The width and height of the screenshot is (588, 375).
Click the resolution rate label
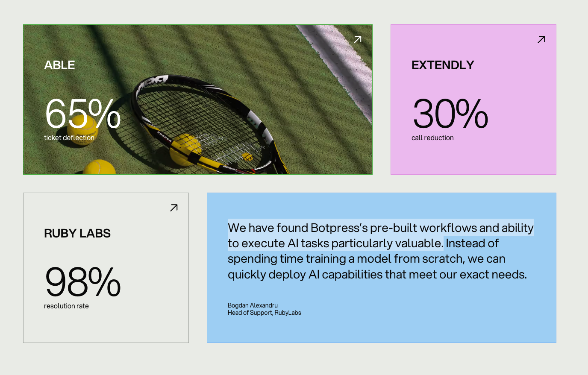click(x=66, y=306)
